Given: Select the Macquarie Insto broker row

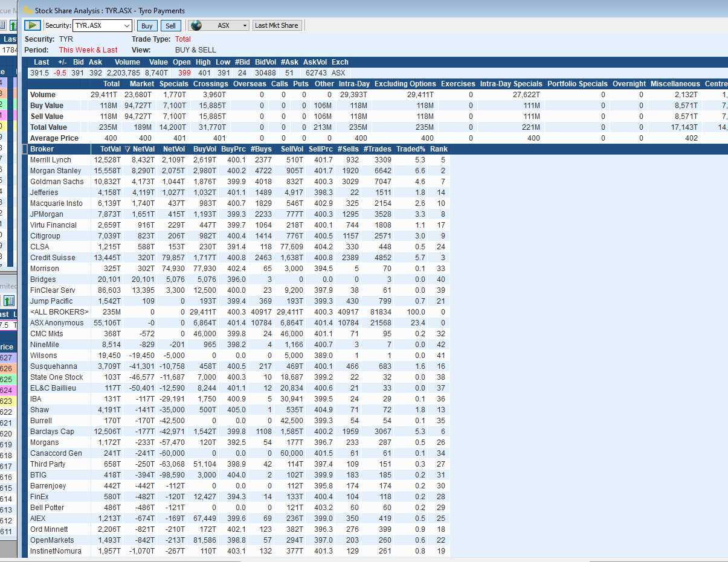Looking at the screenshot, I should click(x=239, y=203).
